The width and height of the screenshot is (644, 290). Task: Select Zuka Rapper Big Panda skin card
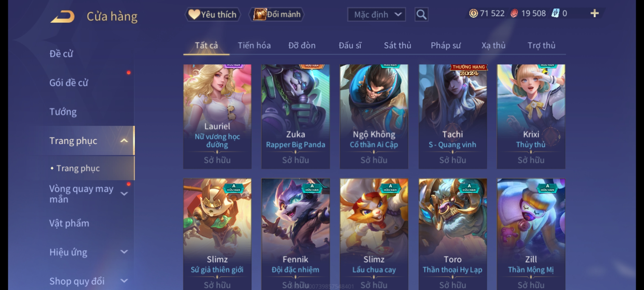coord(295,117)
